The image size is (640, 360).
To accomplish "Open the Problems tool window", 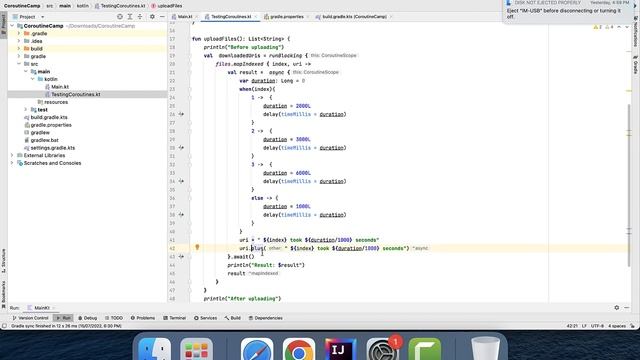I will (x=143, y=318).
